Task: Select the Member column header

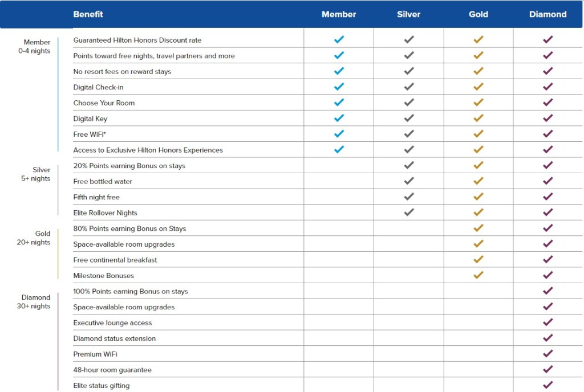Action: click(339, 14)
